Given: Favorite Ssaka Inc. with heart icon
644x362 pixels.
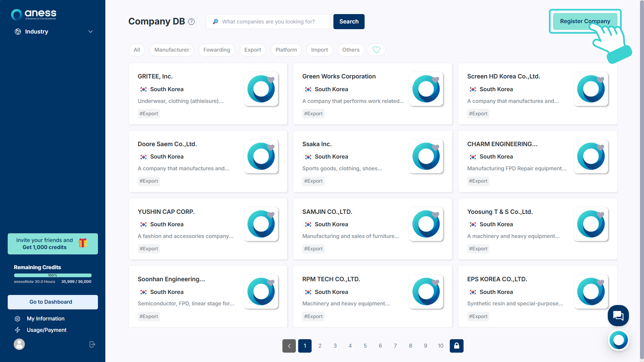Looking at the screenshot, I should tap(435, 147).
